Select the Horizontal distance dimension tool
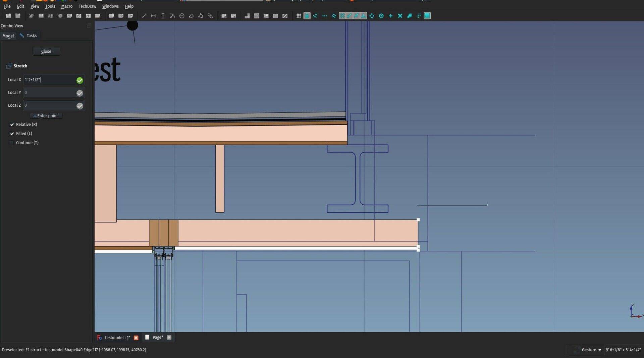Viewport: 644px width, 358px height. 153,16
